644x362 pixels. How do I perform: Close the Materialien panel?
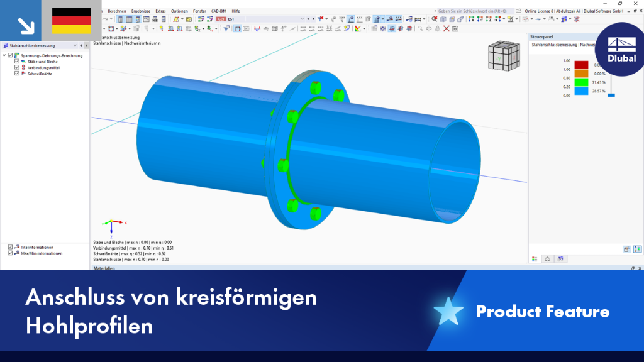click(640, 268)
